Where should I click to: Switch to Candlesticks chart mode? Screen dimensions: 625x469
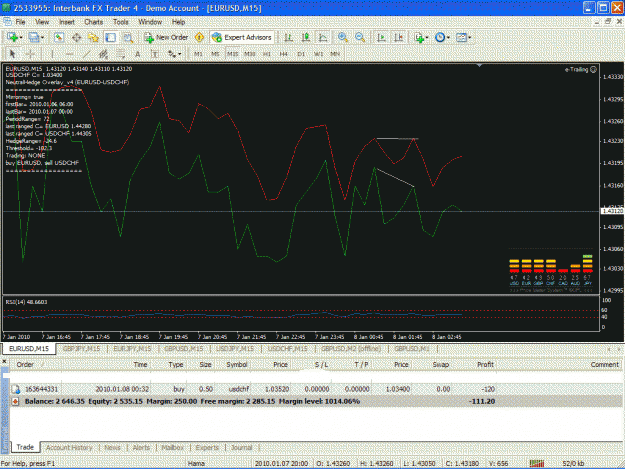click(306, 37)
